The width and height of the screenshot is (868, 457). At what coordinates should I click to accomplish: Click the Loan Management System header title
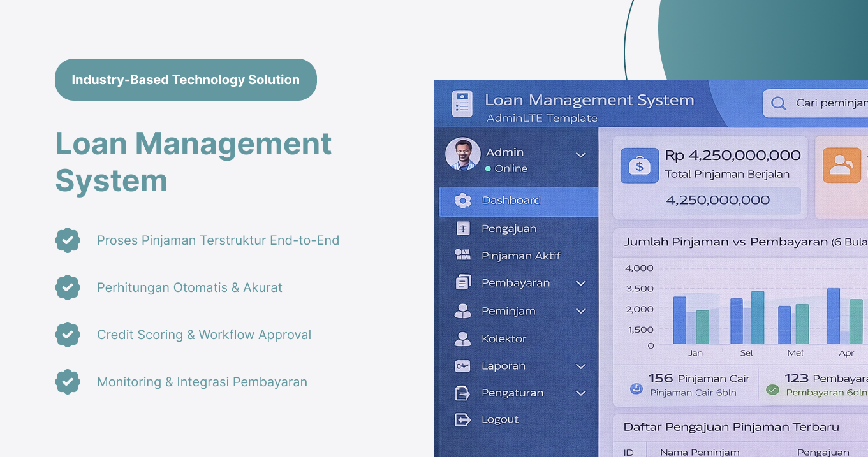(589, 100)
